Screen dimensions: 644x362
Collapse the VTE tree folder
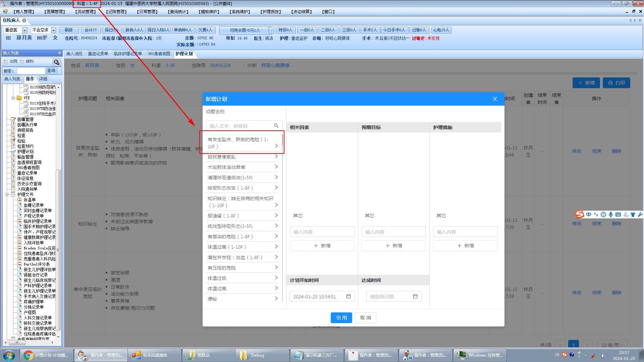pos(13,98)
